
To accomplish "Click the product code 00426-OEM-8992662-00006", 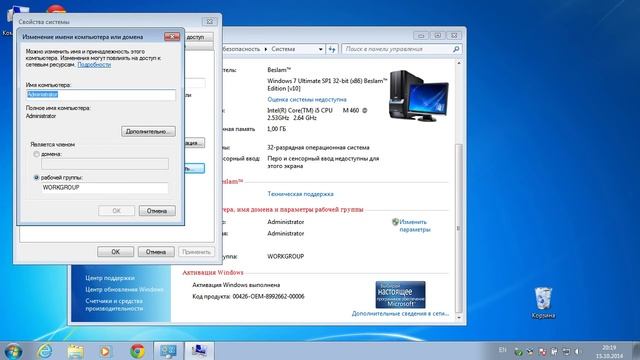I will (x=268, y=296).
